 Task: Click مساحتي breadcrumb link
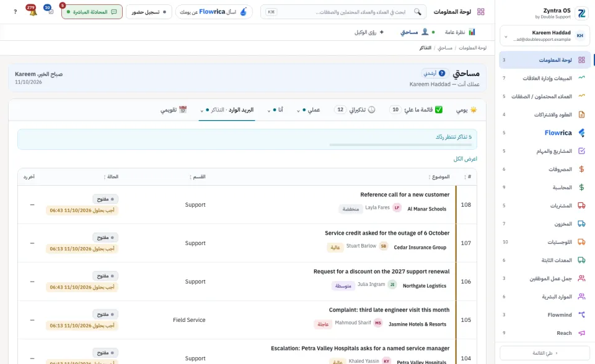coord(445,48)
